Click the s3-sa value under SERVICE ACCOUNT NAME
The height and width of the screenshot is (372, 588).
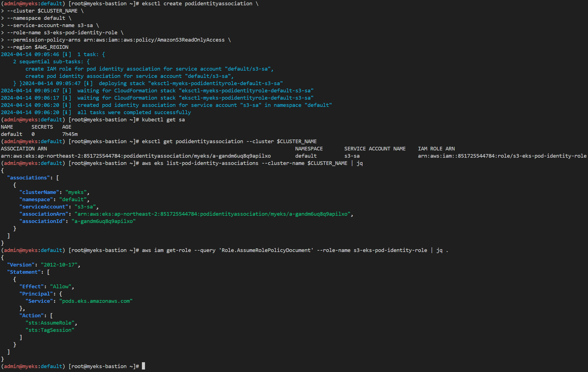click(x=352, y=156)
